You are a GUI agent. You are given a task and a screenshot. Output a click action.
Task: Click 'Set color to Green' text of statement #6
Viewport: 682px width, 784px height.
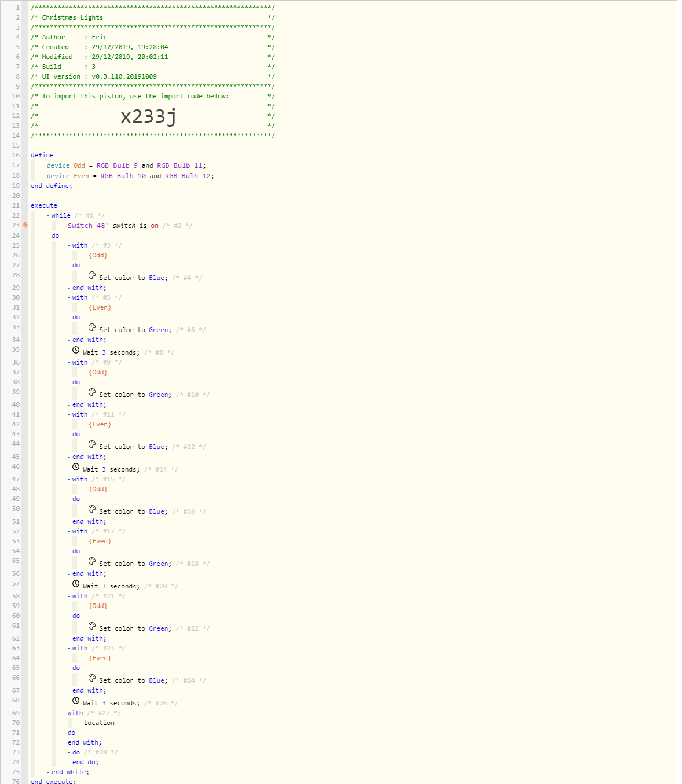click(135, 330)
